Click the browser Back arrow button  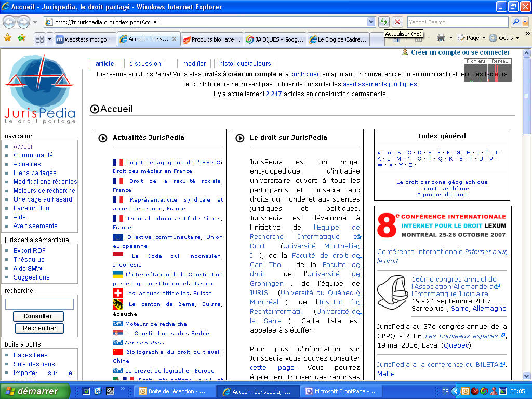[9, 22]
